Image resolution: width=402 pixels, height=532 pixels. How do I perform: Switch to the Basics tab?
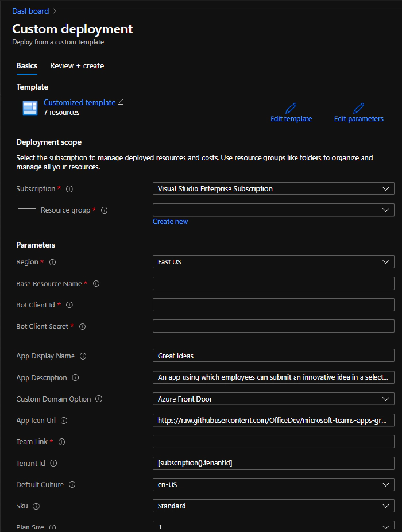(x=27, y=66)
